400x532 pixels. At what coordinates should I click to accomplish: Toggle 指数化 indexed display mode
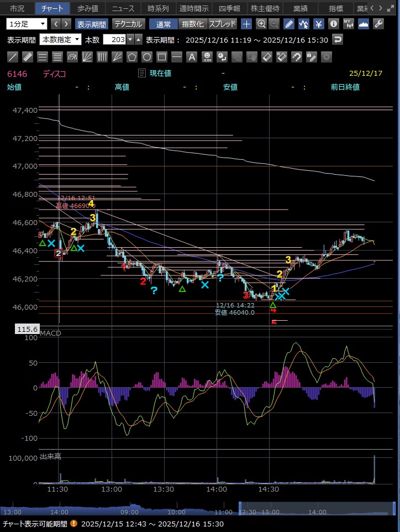point(193,24)
